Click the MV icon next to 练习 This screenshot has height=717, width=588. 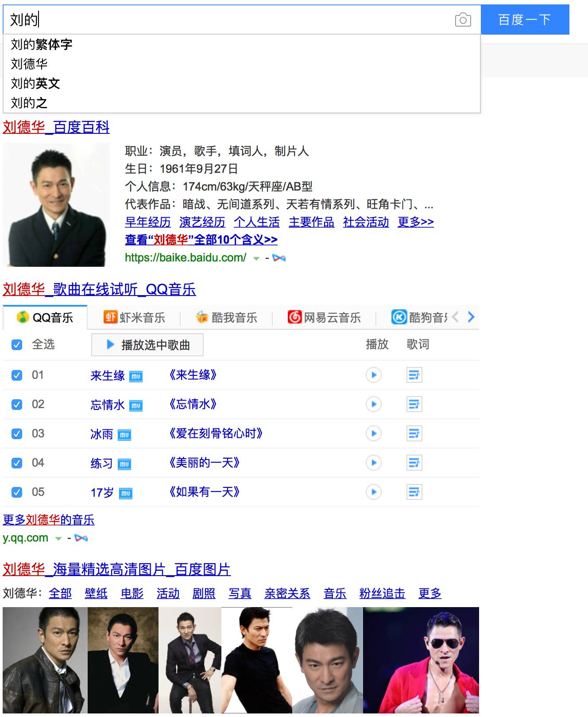(124, 464)
